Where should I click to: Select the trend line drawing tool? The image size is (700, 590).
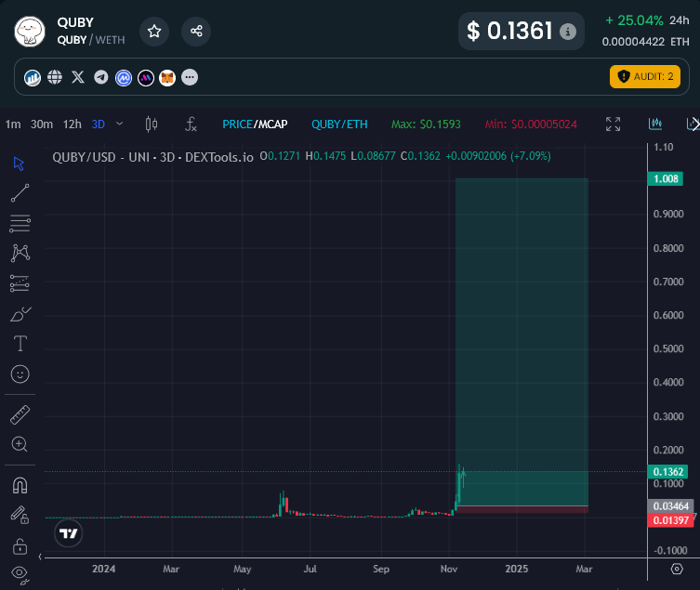(x=20, y=193)
